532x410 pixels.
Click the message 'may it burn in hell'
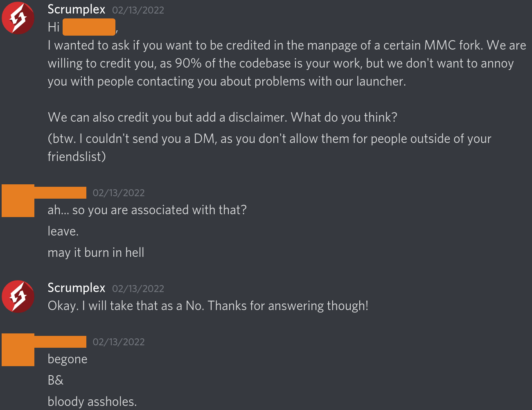(x=96, y=252)
